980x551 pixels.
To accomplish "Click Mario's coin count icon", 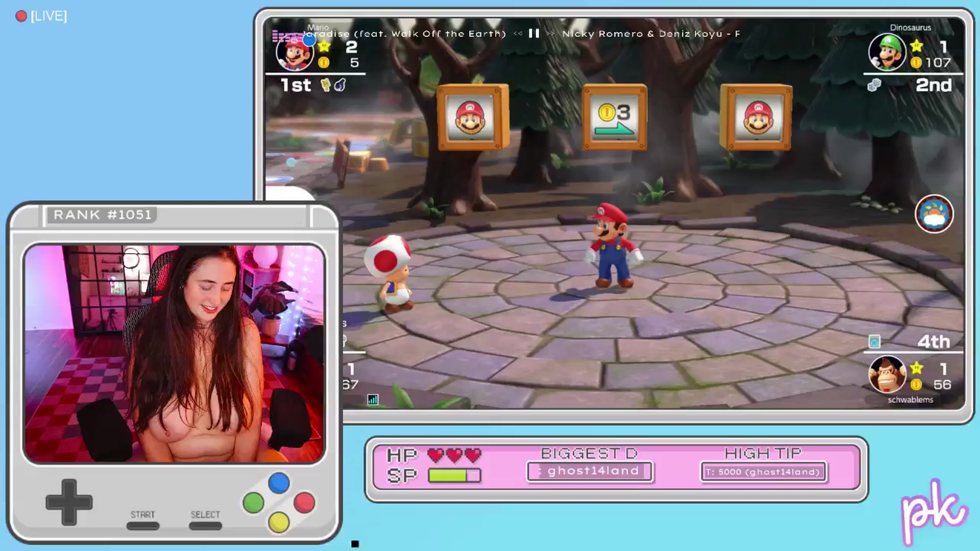I will tap(324, 62).
